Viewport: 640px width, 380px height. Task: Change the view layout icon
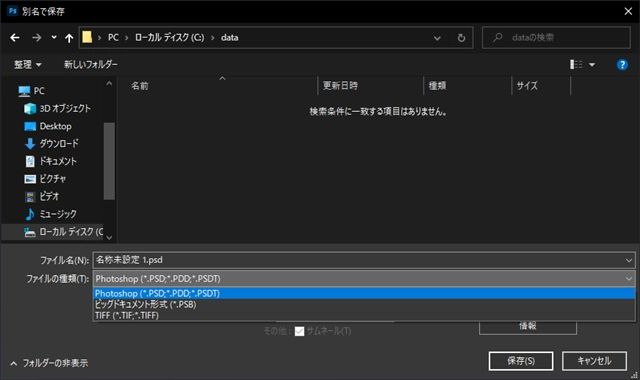(576, 64)
